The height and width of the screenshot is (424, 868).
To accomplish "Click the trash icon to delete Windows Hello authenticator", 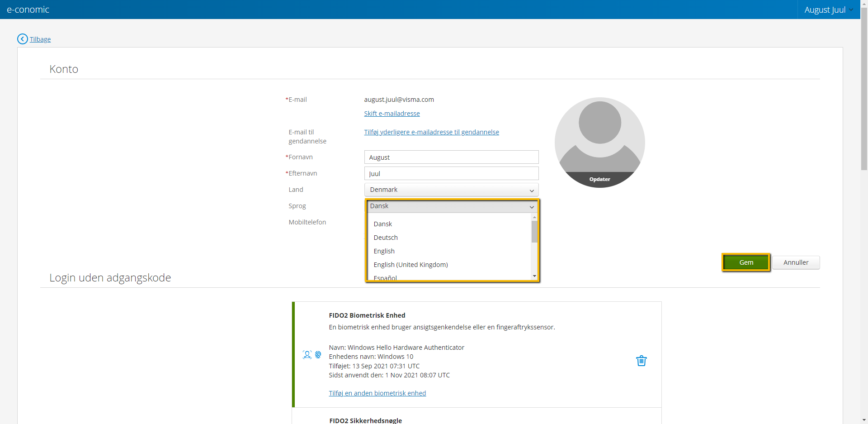I will pos(642,361).
